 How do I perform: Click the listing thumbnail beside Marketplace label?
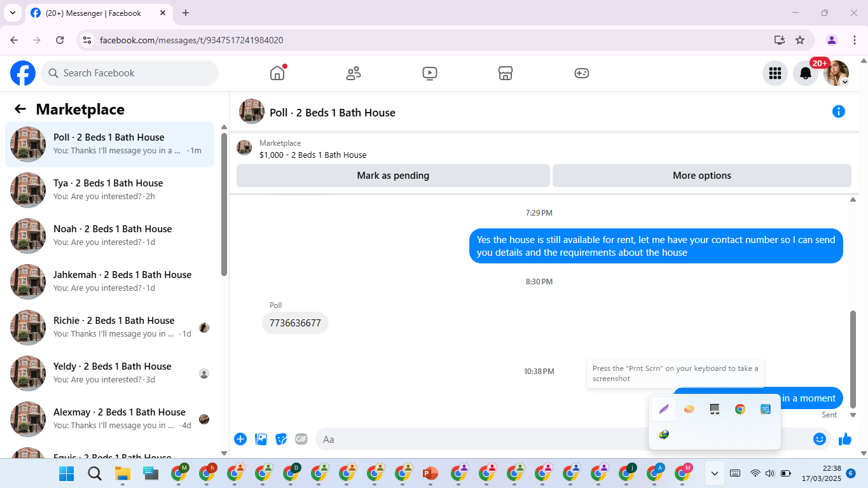point(244,148)
